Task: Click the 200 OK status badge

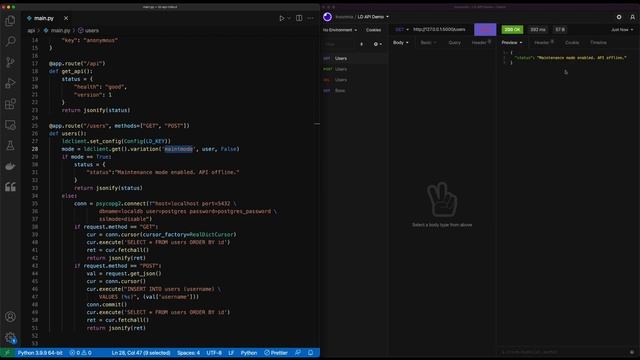Action: (512, 29)
